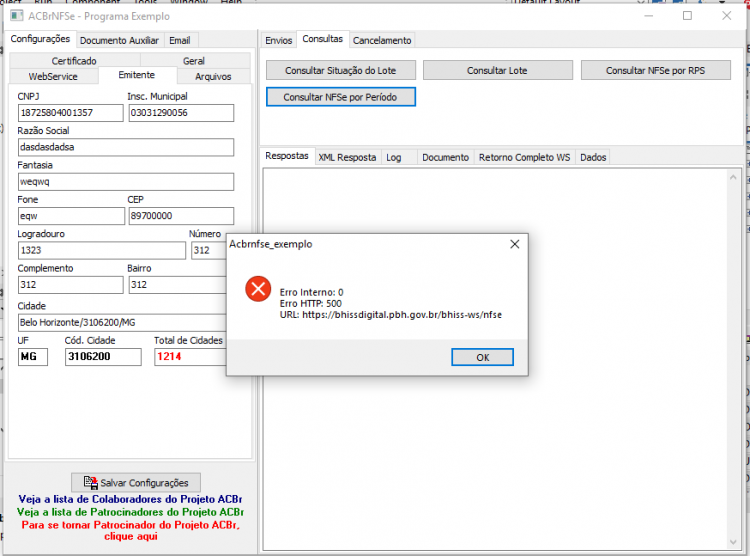Click the Total de Cidades field
The image size is (750, 556).
[190, 357]
